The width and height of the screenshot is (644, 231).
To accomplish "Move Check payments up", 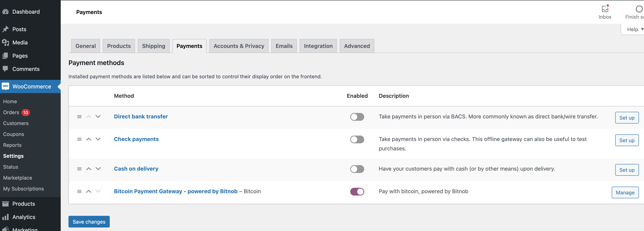I will 89,139.
